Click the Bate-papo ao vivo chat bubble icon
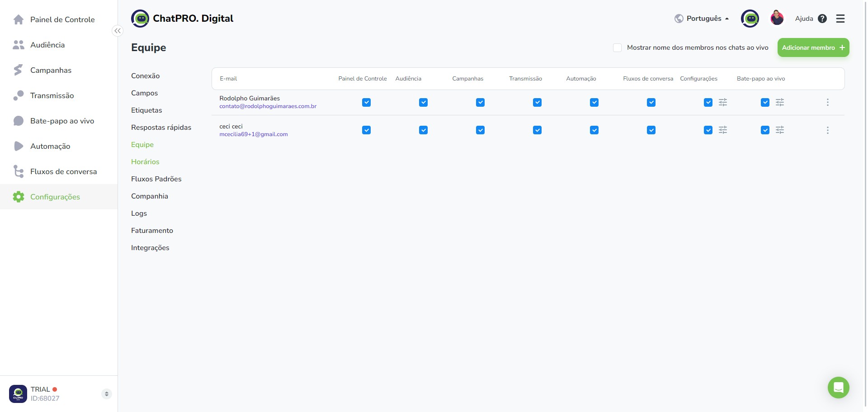Screen dimensions: 868x412 [x=19, y=121]
